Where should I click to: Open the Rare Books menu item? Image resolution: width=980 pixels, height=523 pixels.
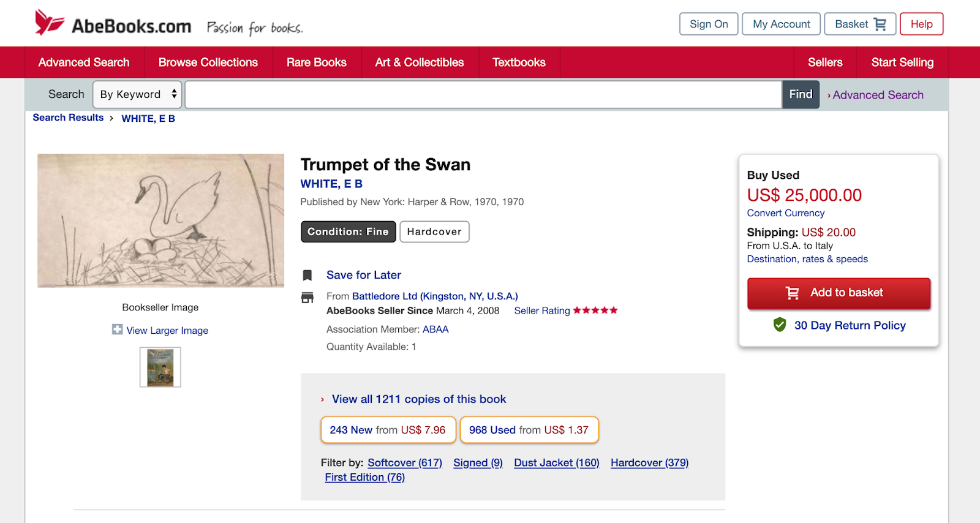point(316,62)
